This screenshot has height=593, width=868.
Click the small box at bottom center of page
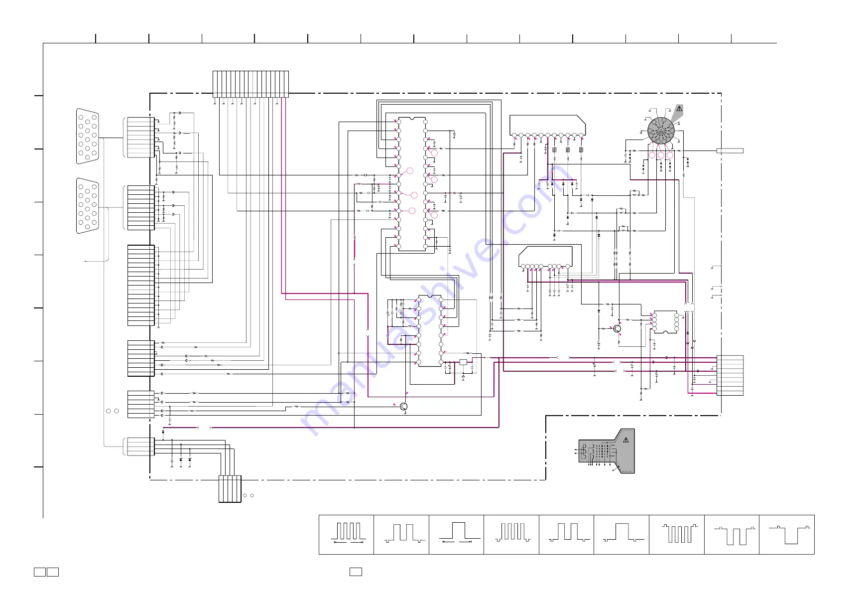(x=356, y=572)
